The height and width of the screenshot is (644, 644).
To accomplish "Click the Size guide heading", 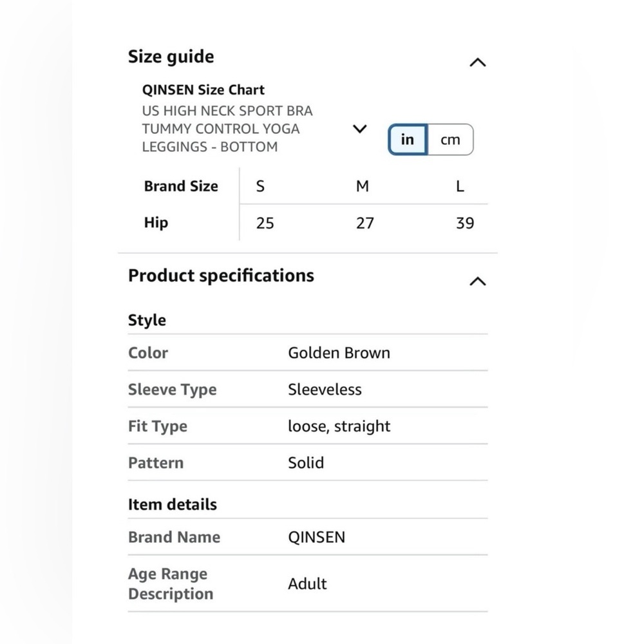I will click(171, 57).
